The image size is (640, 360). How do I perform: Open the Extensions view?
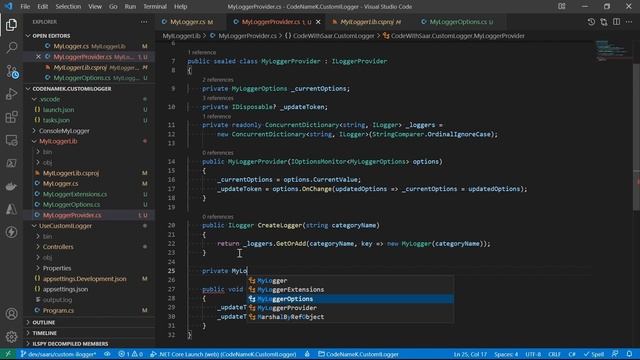point(11,117)
